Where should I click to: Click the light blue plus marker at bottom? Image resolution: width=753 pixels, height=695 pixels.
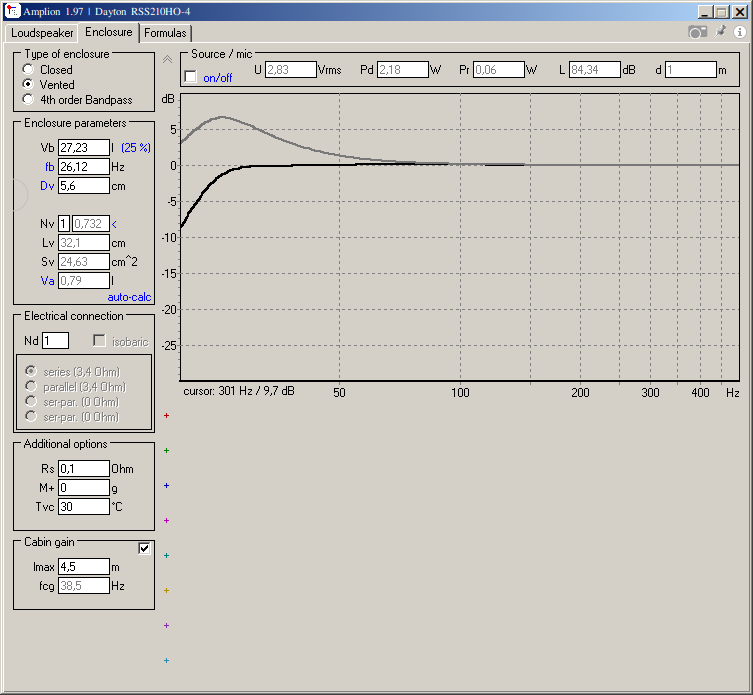point(166,660)
